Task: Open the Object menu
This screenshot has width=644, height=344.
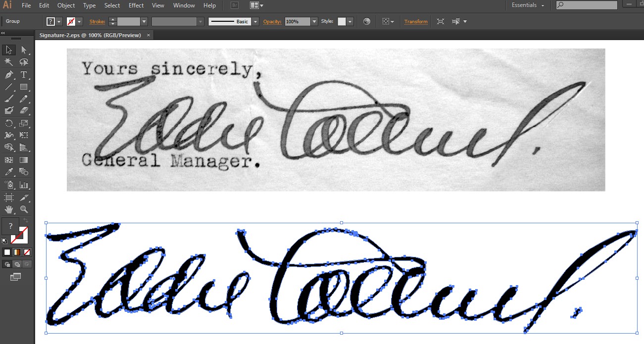Action: point(66,5)
